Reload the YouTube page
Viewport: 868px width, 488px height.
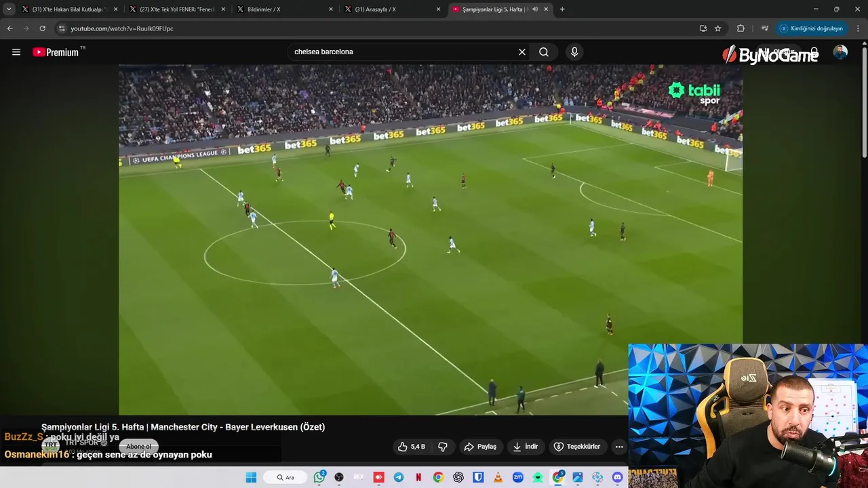tap(42, 28)
